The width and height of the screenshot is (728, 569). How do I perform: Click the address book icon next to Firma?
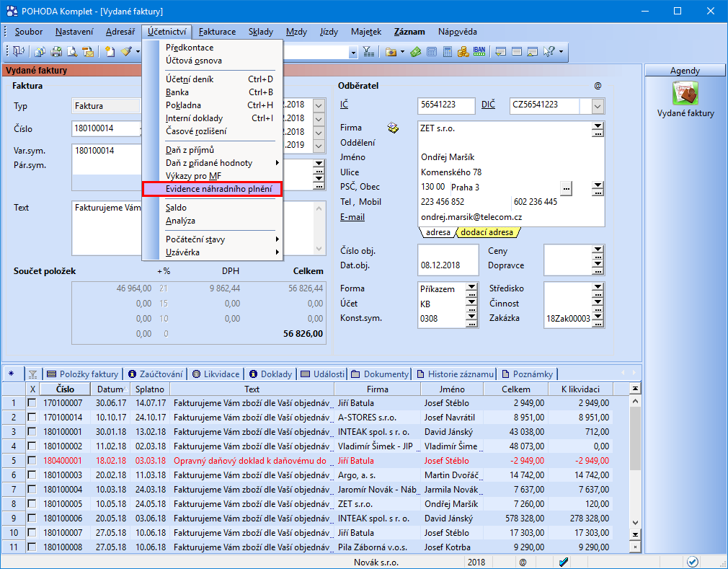tap(393, 128)
